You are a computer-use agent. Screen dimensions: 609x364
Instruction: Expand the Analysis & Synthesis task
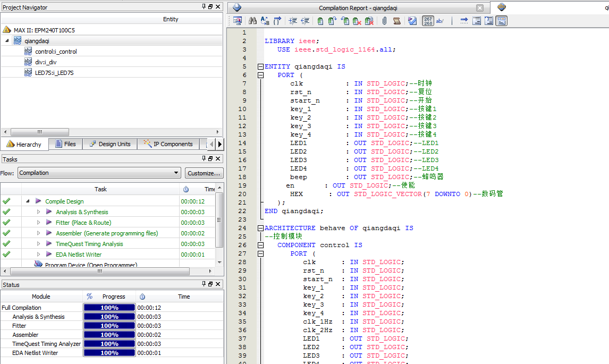click(38, 212)
